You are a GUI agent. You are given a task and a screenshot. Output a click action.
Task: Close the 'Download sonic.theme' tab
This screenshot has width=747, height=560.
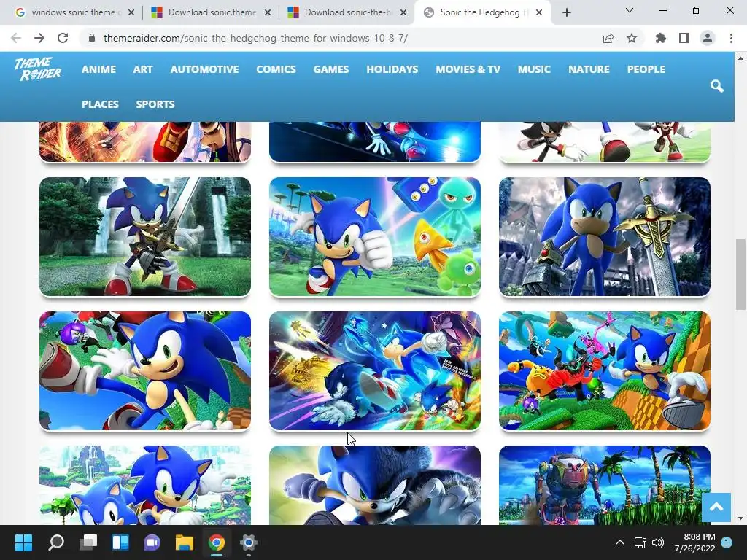click(268, 12)
